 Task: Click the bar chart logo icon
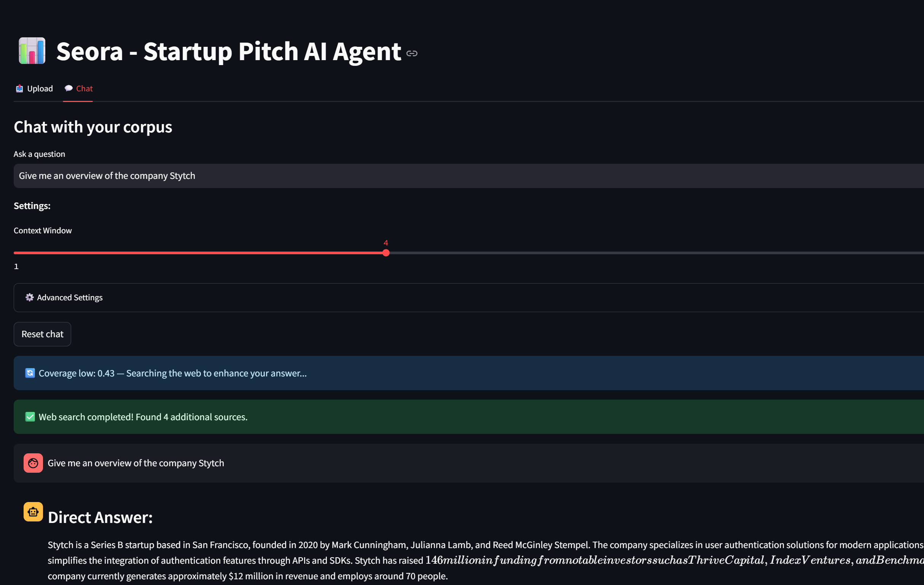click(32, 51)
